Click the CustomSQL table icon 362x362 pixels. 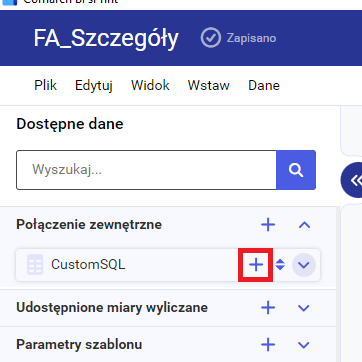35,265
